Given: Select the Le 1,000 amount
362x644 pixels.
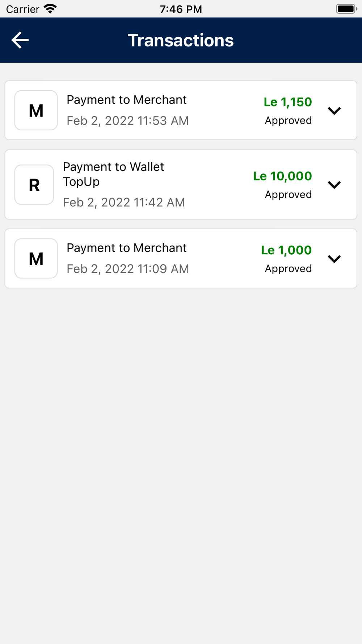Looking at the screenshot, I should (x=286, y=250).
